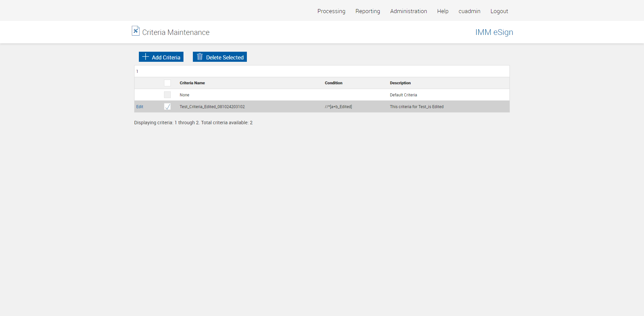The image size is (644, 316).
Task: Open the Help menu
Action: pos(443,11)
